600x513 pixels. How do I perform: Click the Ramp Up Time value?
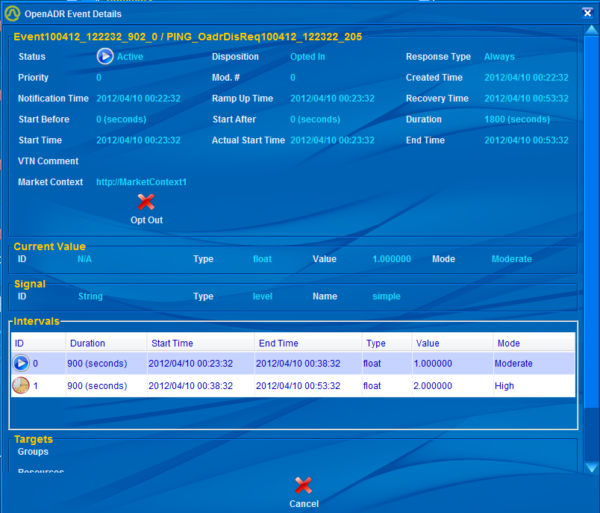pyautogui.click(x=332, y=98)
